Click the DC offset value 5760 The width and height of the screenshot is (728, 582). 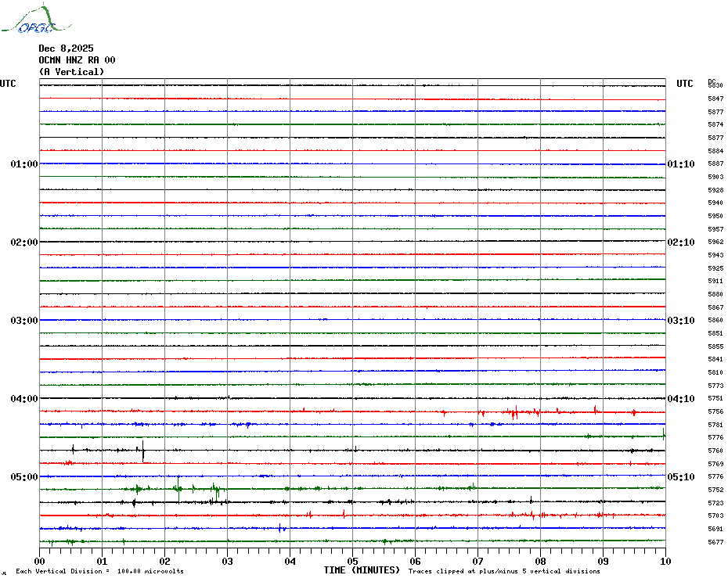[715, 451]
